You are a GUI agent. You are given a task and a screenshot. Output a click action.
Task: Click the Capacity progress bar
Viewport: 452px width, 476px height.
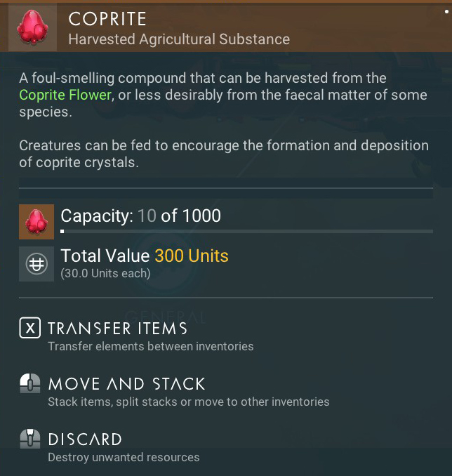pos(246,231)
